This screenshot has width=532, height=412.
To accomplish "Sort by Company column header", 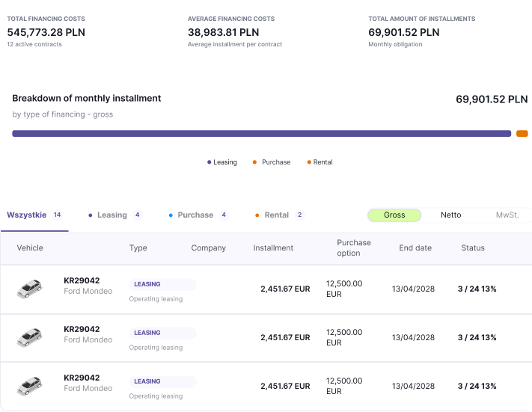I will [x=208, y=248].
